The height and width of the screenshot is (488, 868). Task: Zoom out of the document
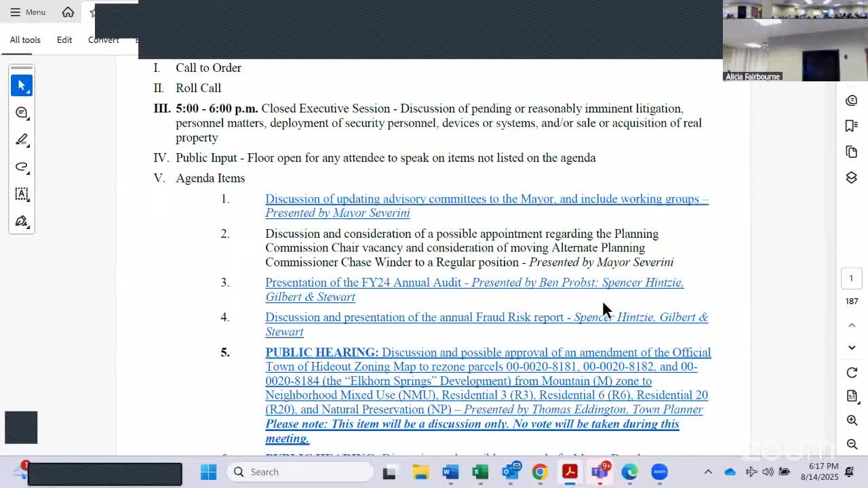tap(852, 444)
